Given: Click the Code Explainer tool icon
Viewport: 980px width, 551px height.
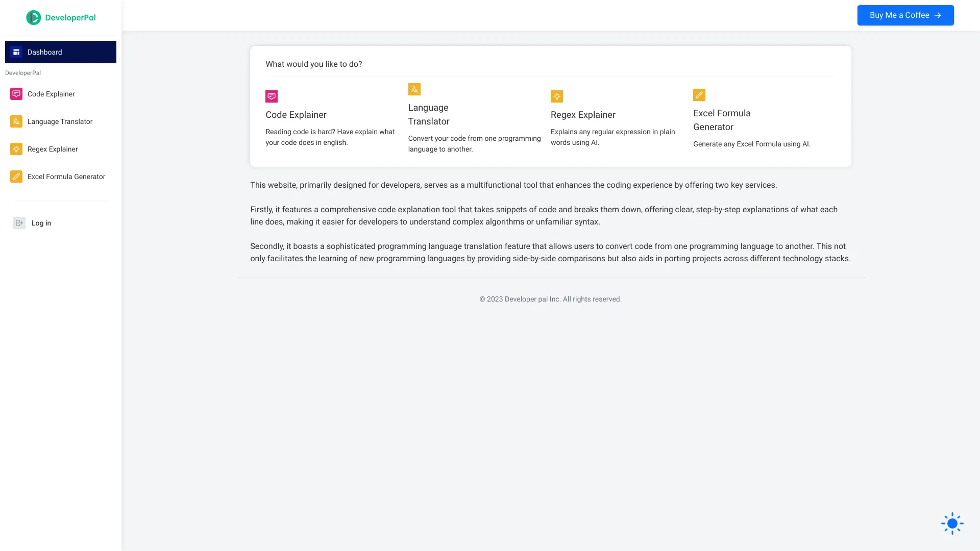Looking at the screenshot, I should 271,95.
